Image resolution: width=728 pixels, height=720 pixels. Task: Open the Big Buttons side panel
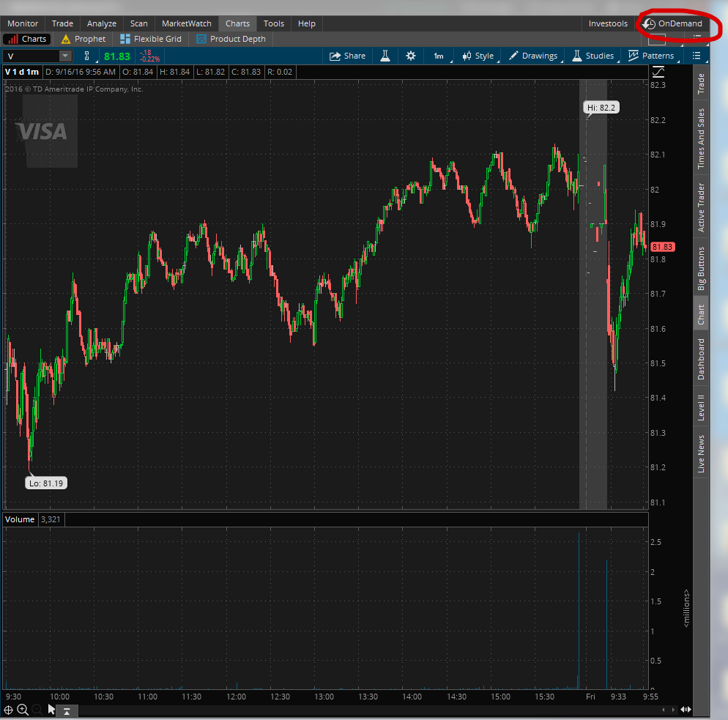[701, 268]
